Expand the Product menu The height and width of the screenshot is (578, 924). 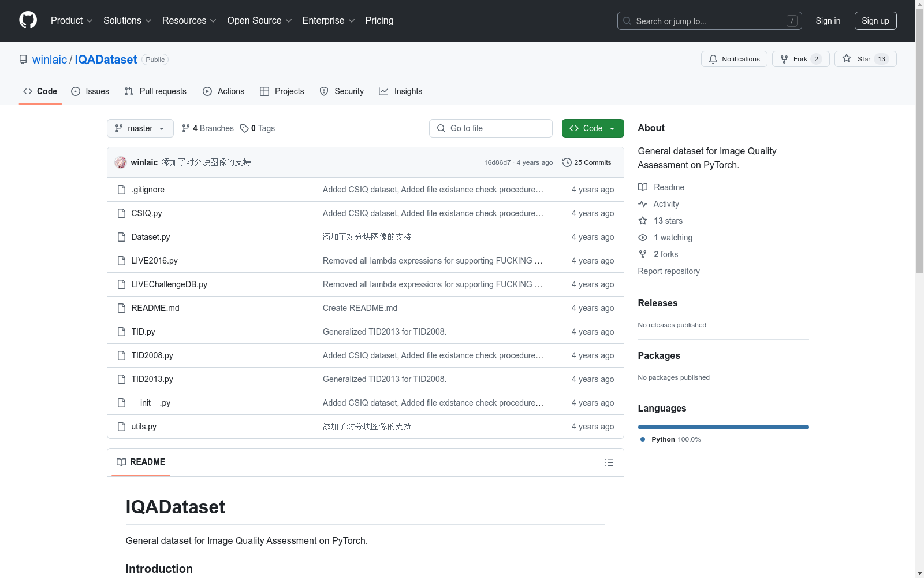(x=72, y=20)
